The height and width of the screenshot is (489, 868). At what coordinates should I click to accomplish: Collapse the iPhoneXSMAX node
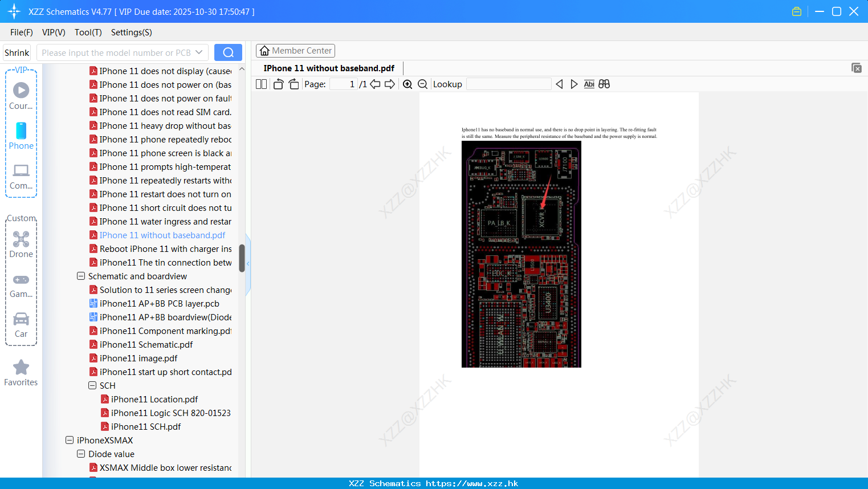point(70,440)
